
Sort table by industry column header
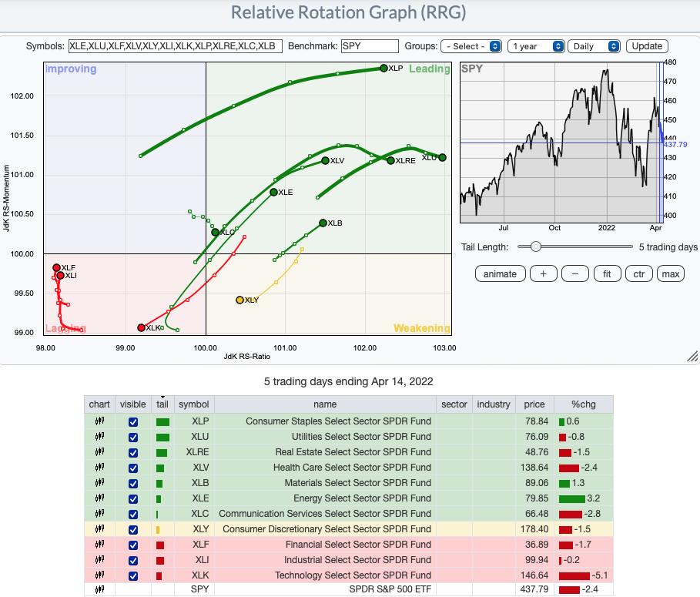pos(494,404)
